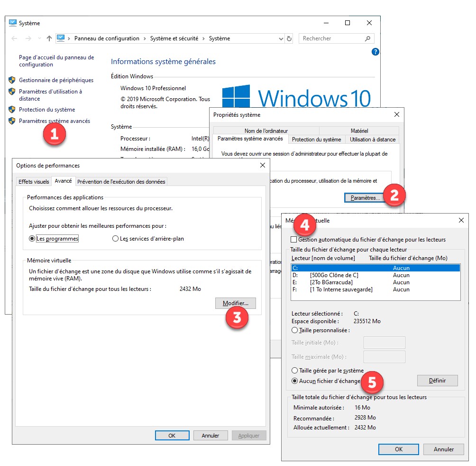Open Prévention de l'exécution des données tab
This screenshot has width=476, height=466.
[121, 182]
